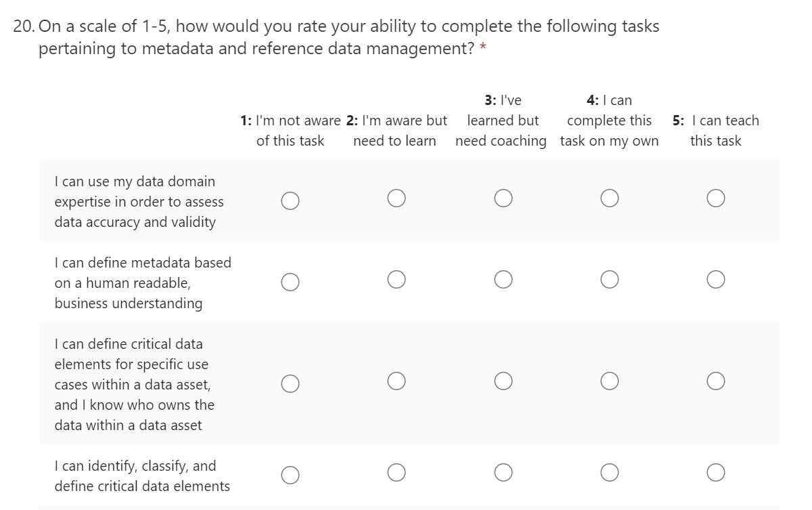Mark rating 5 for data asset ownership row
Viewport: 812px width, 510px height.
(716, 381)
